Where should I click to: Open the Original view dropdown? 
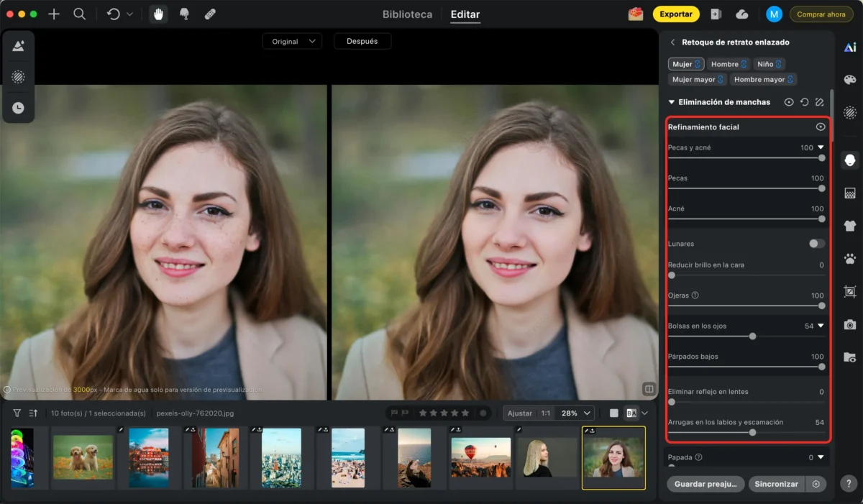[292, 42]
